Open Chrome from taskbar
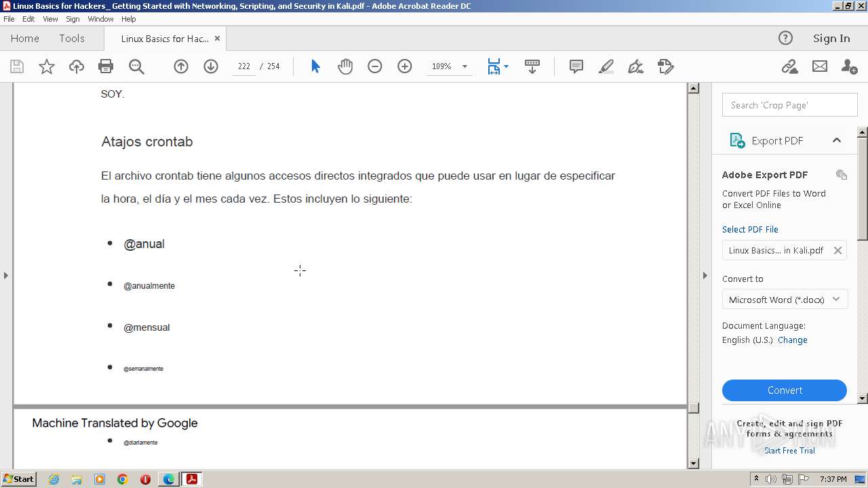This screenshot has height=488, width=868. click(123, 479)
